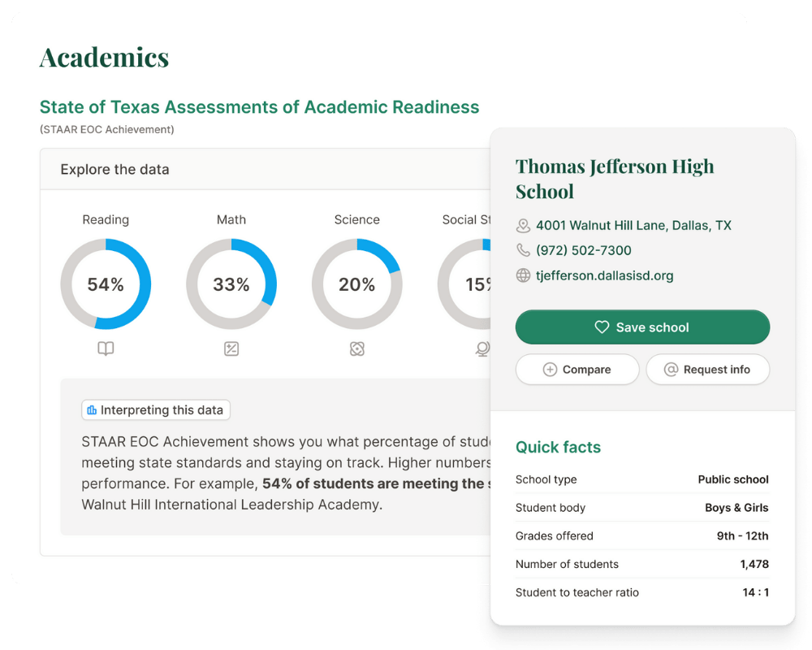Screen dimensions: 812x650
Task: Click the globe icon under Social Studies
Action: click(482, 349)
